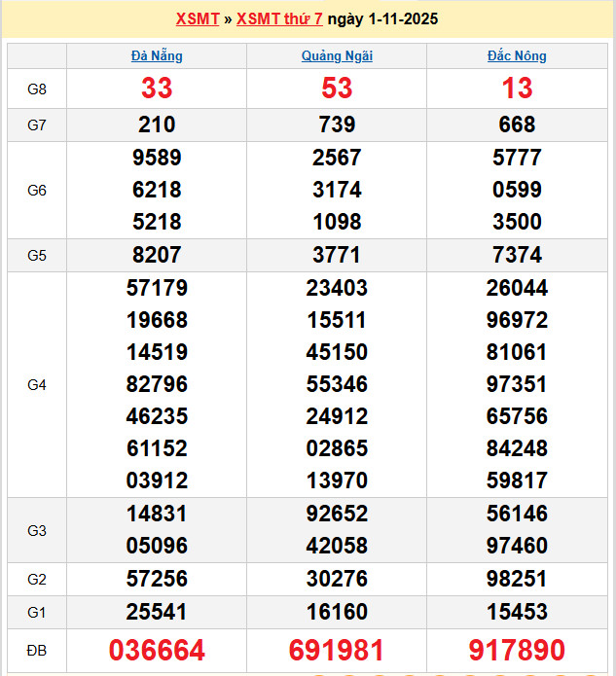616x676 pixels.
Task: Select Quảng Ngãi G8 result 53
Action: pyautogui.click(x=337, y=89)
